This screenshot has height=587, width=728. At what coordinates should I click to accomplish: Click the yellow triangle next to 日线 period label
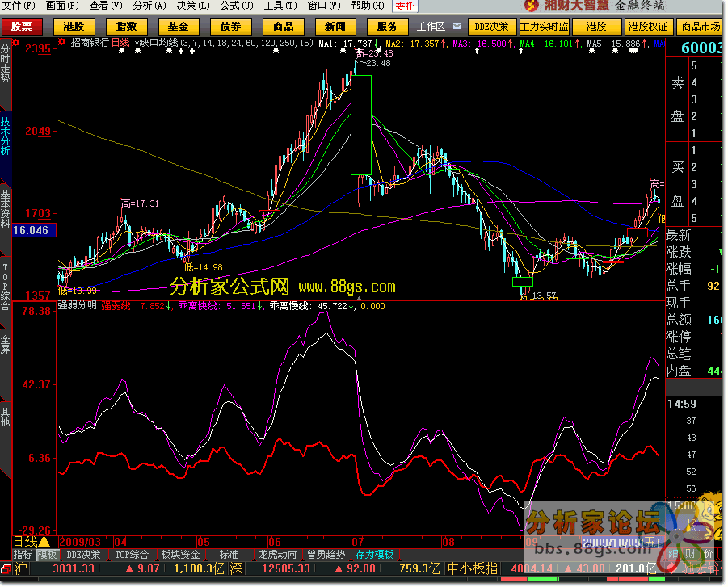44,542
